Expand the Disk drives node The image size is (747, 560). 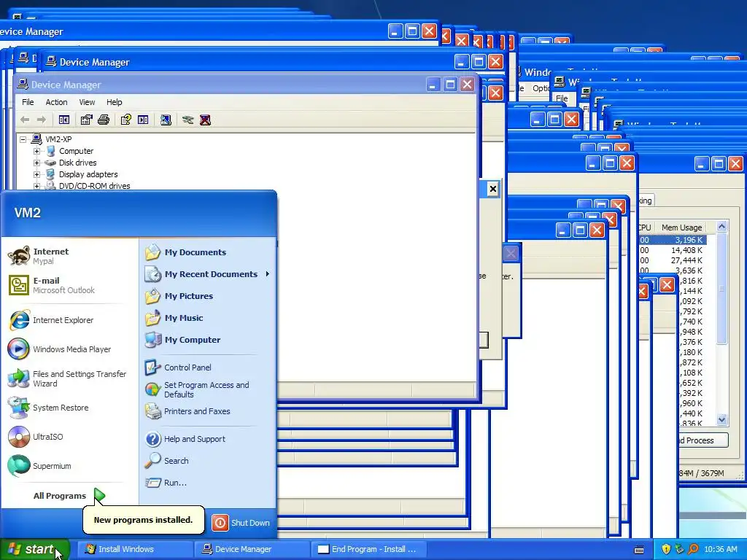[36, 163]
